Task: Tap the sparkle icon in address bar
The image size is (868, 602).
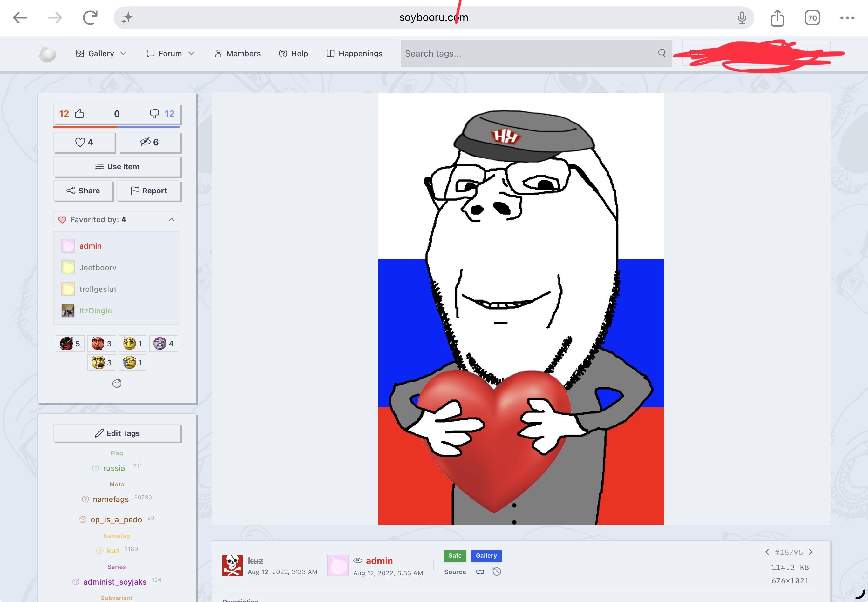Action: (127, 18)
